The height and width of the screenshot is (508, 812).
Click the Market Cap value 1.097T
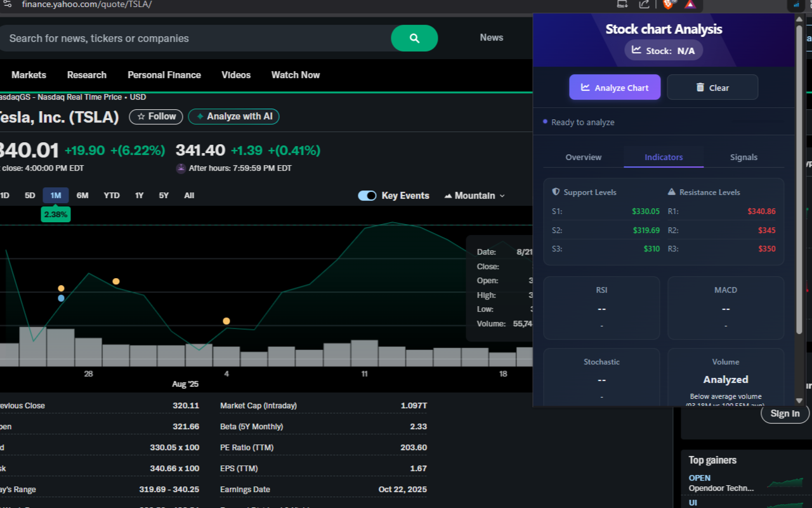click(x=414, y=405)
